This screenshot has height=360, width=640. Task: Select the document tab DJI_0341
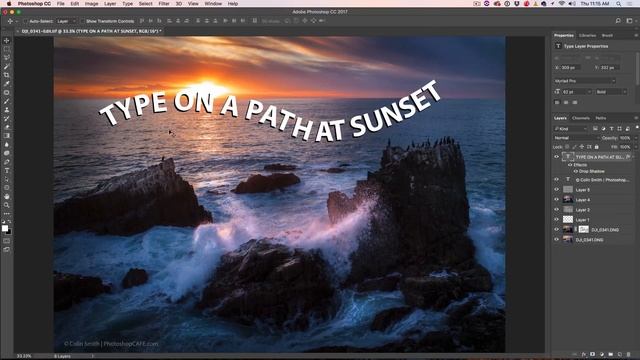click(91, 31)
